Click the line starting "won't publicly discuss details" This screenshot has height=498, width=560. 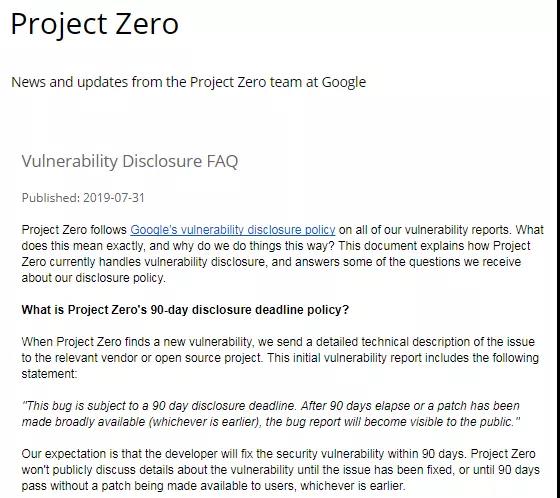[x=280, y=470]
